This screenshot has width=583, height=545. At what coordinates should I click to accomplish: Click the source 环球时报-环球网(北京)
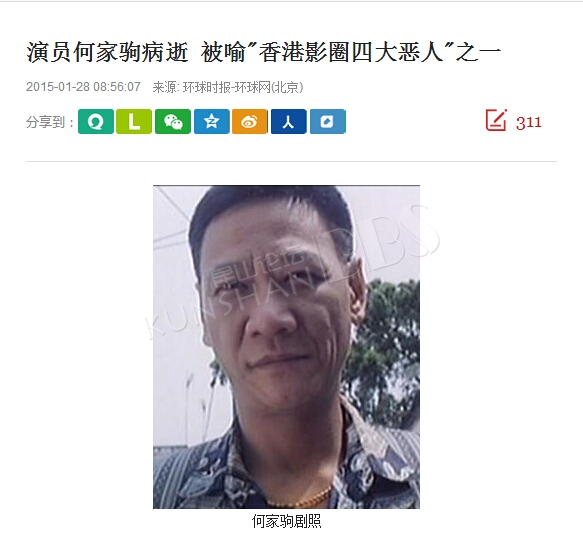point(244,87)
